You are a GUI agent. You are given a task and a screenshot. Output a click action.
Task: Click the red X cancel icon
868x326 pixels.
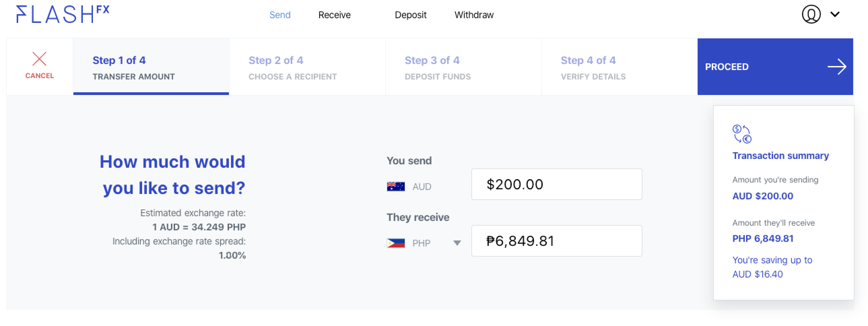[39, 59]
